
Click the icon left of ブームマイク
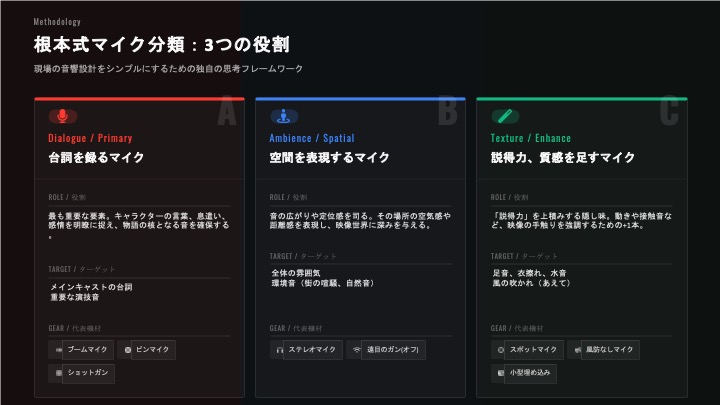pos(58,350)
